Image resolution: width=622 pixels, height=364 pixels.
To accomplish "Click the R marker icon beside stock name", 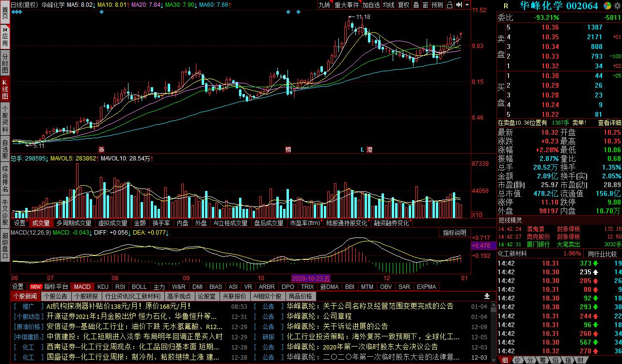I will click(x=506, y=6).
